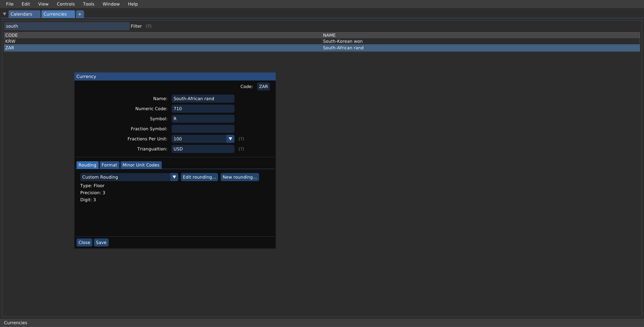Collapse the dock using the triangle icon
The height and width of the screenshot is (327, 644).
(x=5, y=14)
